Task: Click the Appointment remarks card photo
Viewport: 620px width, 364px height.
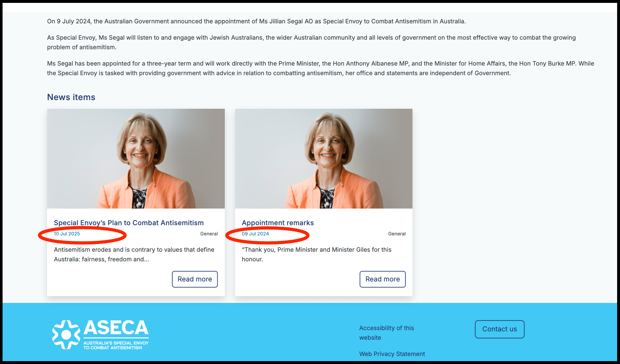Action: point(324,159)
